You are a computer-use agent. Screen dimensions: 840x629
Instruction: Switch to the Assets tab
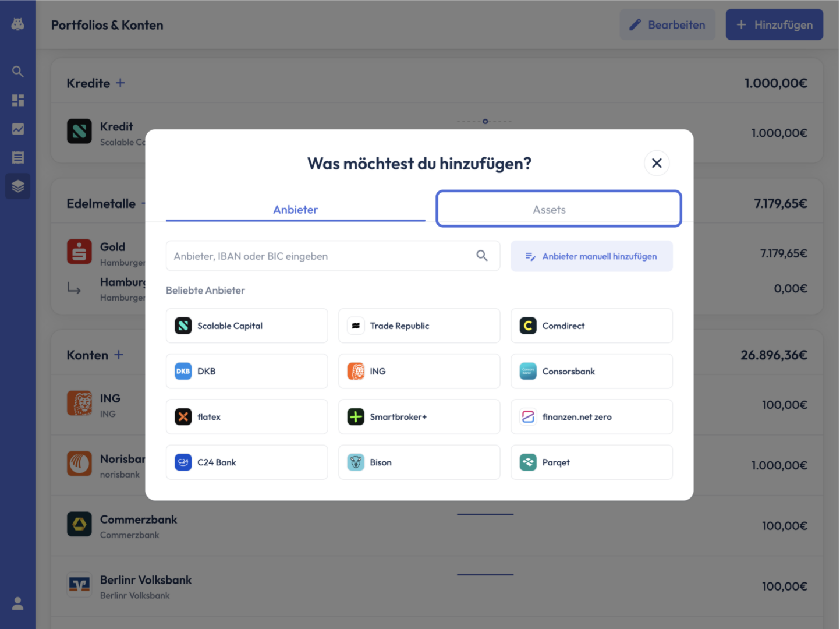point(559,209)
